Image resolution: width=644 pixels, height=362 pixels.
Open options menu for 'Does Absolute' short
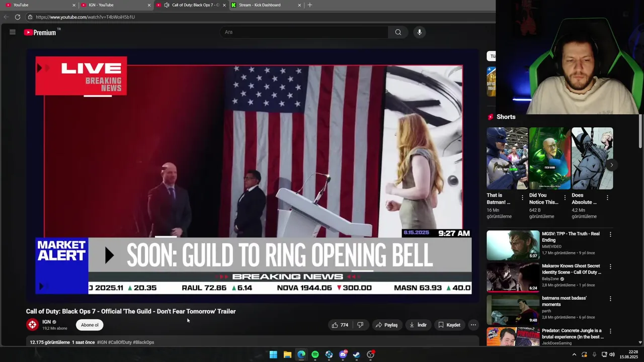(x=607, y=198)
